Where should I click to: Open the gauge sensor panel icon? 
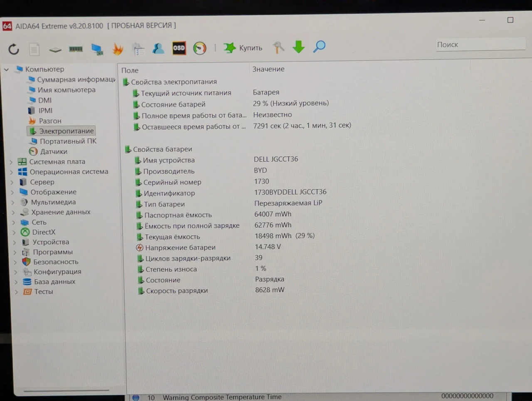click(x=199, y=48)
